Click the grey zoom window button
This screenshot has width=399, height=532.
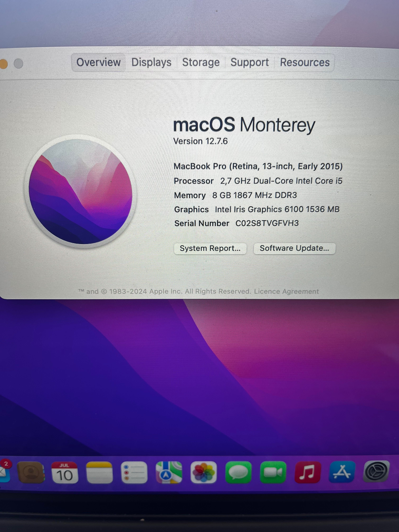(x=18, y=64)
